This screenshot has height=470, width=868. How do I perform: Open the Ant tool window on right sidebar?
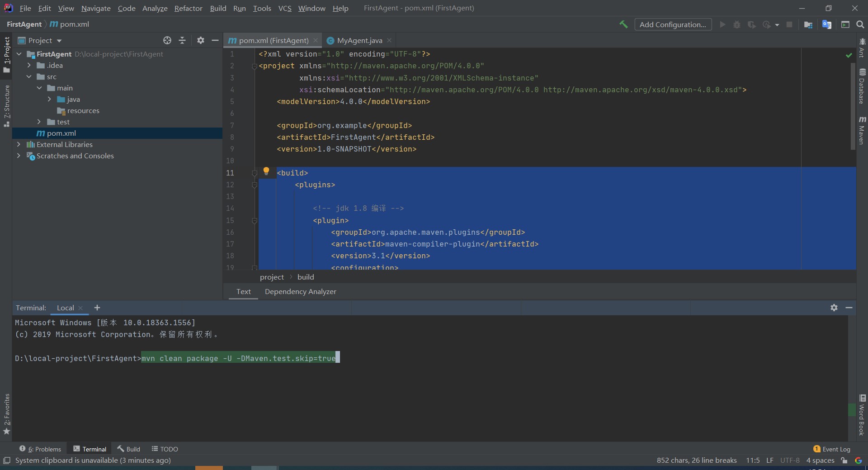coord(862,48)
